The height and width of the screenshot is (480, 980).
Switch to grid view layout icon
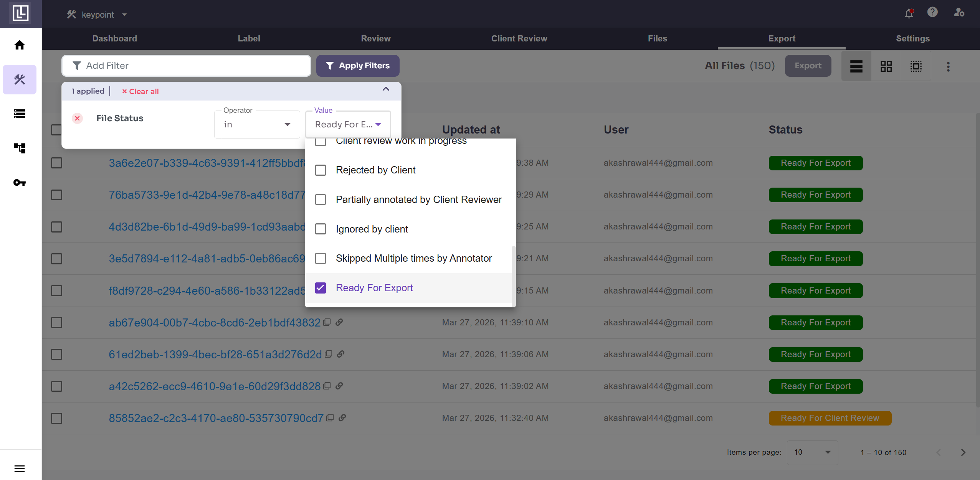886,66
